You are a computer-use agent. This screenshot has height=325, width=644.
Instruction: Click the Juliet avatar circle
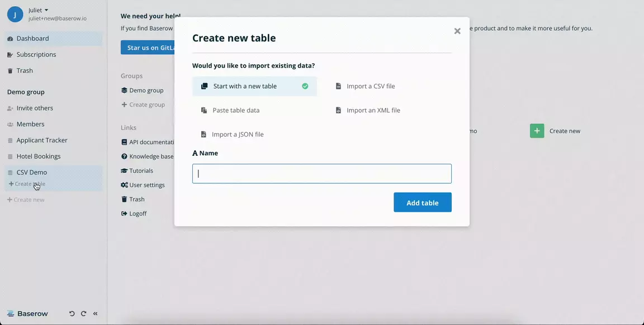point(15,15)
